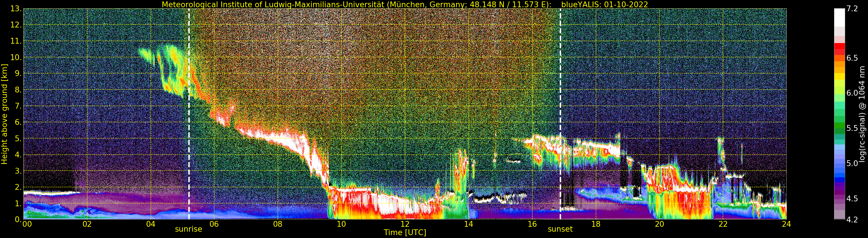Click the colorbar tick value 4.2
The height and width of the screenshot is (238, 868).
pos(852,220)
